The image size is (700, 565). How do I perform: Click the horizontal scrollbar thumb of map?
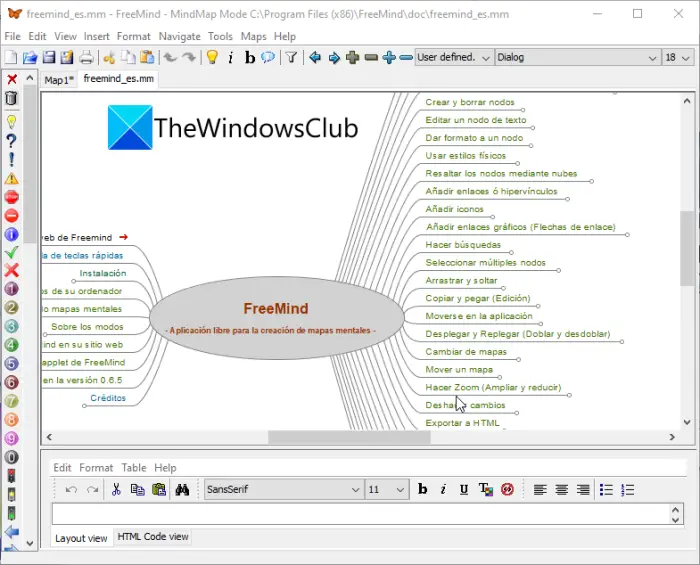pyautogui.click(x=349, y=437)
